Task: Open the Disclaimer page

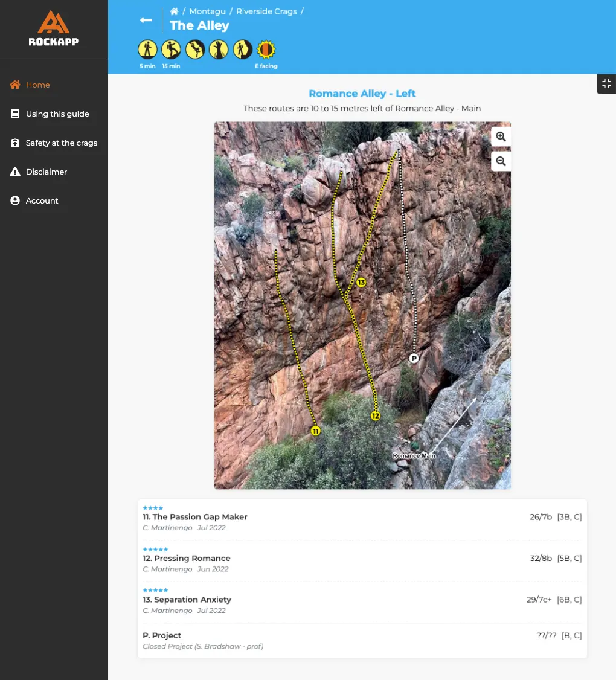Action: click(46, 172)
